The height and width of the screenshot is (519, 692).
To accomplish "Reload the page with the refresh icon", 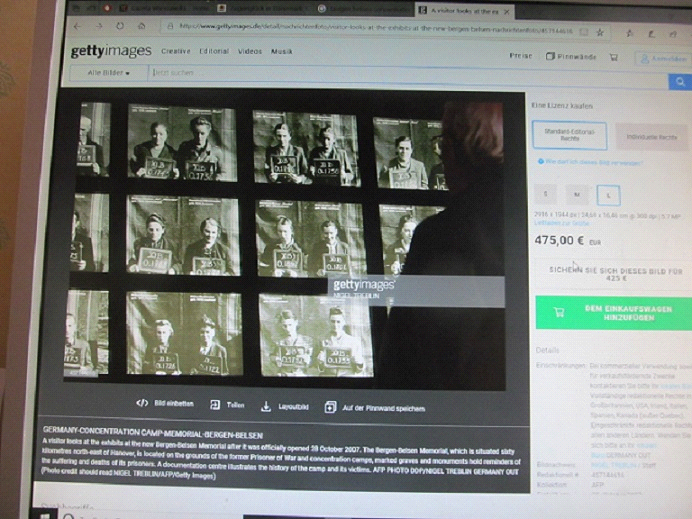I will 120,26.
